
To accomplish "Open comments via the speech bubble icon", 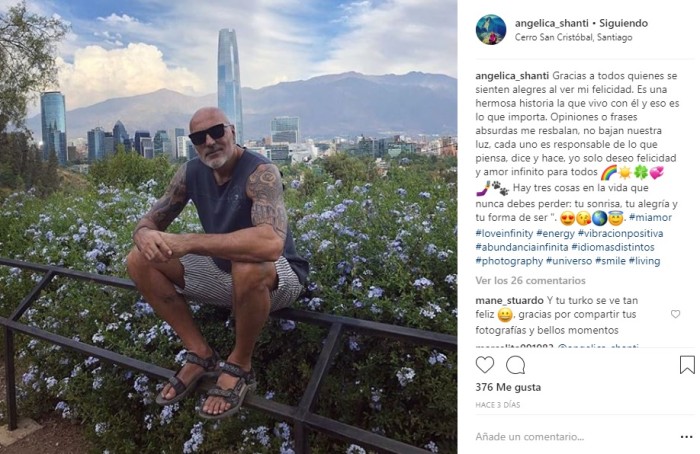I will click(x=515, y=365).
